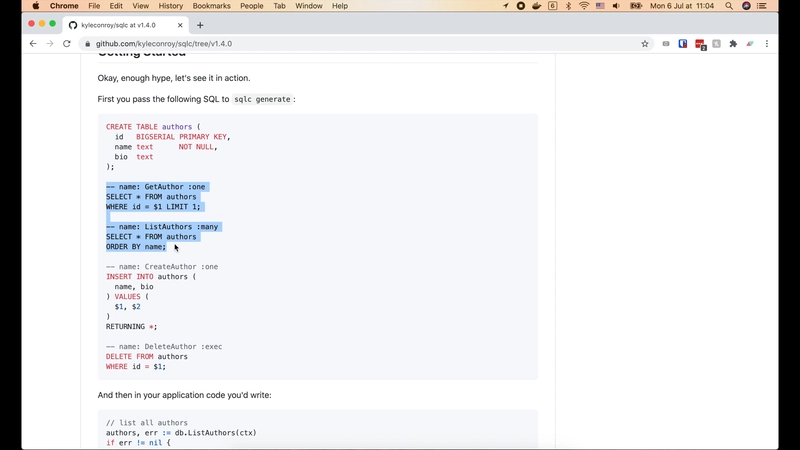
Task: View site info via the lock icon
Action: pos(87,44)
